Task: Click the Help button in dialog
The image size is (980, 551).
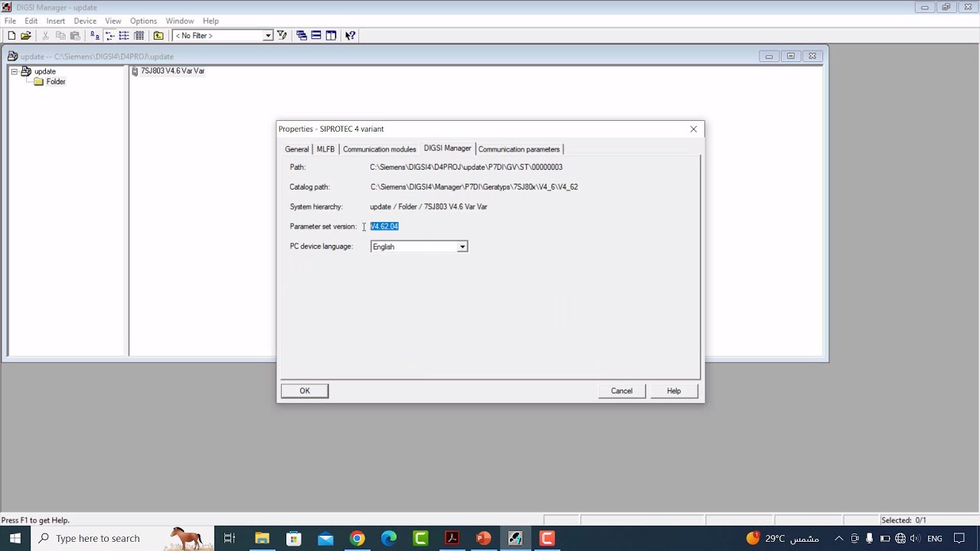Action: pos(674,391)
